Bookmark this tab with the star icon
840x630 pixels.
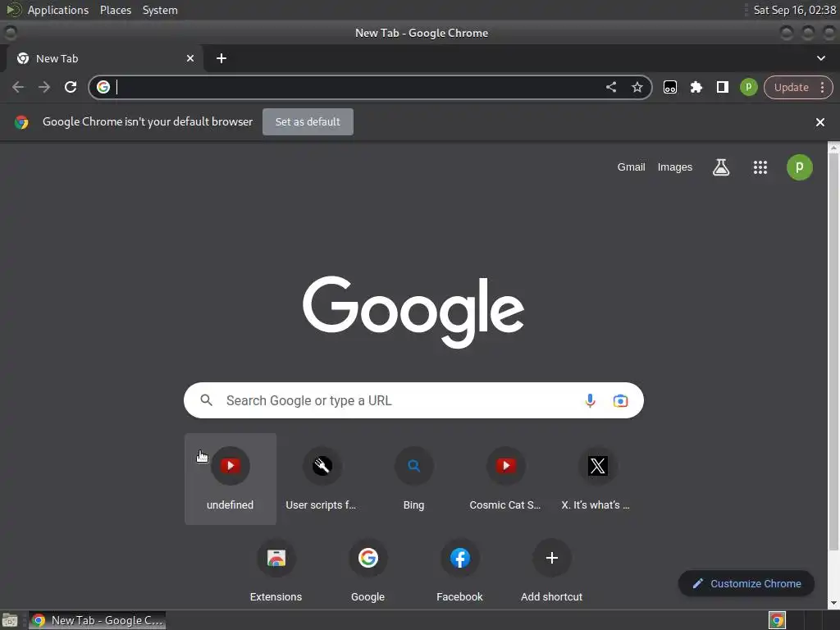(x=637, y=87)
